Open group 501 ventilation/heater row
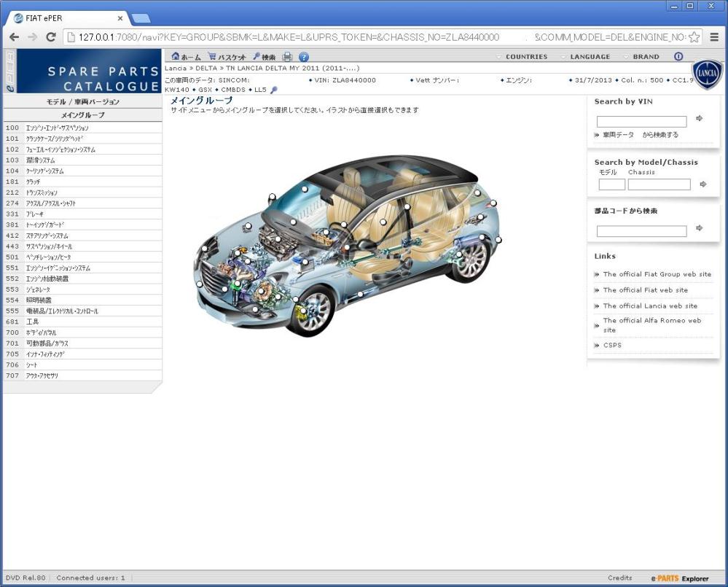728x587 pixels. (82, 257)
